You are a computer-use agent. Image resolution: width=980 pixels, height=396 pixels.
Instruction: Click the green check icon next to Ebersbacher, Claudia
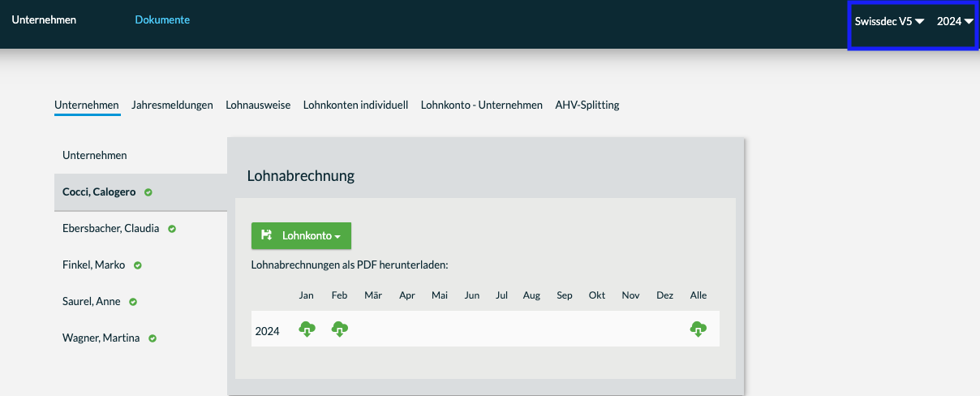click(x=172, y=229)
